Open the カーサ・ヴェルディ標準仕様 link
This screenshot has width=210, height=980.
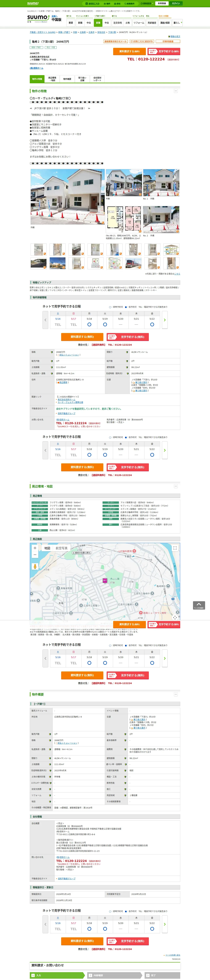coord(70,402)
